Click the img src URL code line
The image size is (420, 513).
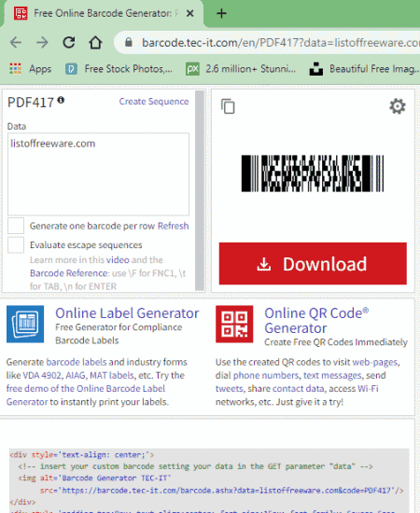coord(221,490)
